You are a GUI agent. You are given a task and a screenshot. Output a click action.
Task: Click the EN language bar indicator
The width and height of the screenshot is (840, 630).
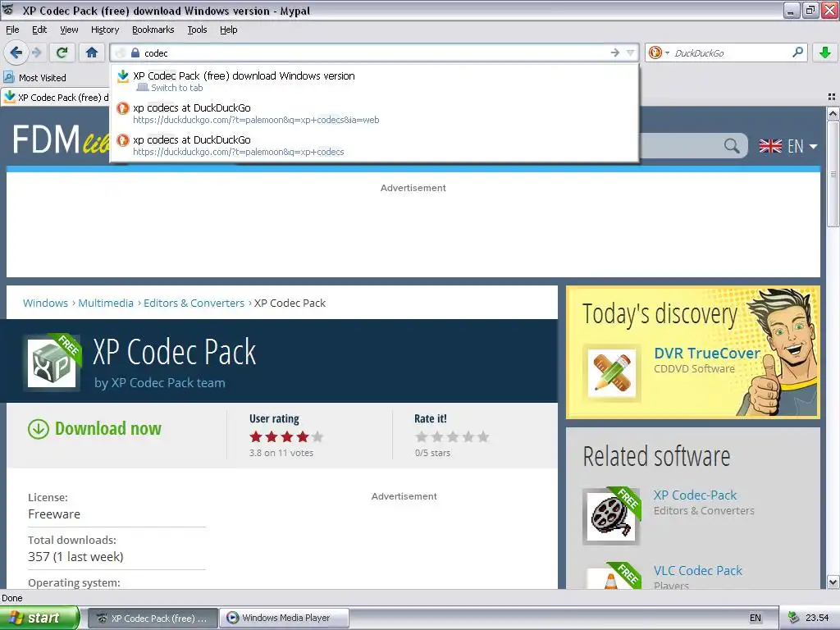(x=755, y=618)
